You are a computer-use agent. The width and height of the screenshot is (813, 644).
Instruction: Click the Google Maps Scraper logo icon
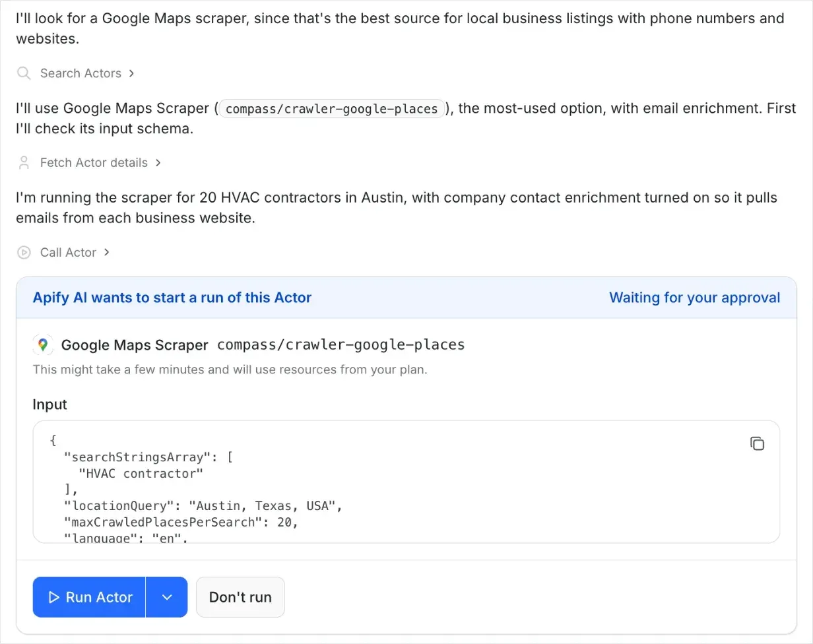(x=43, y=344)
